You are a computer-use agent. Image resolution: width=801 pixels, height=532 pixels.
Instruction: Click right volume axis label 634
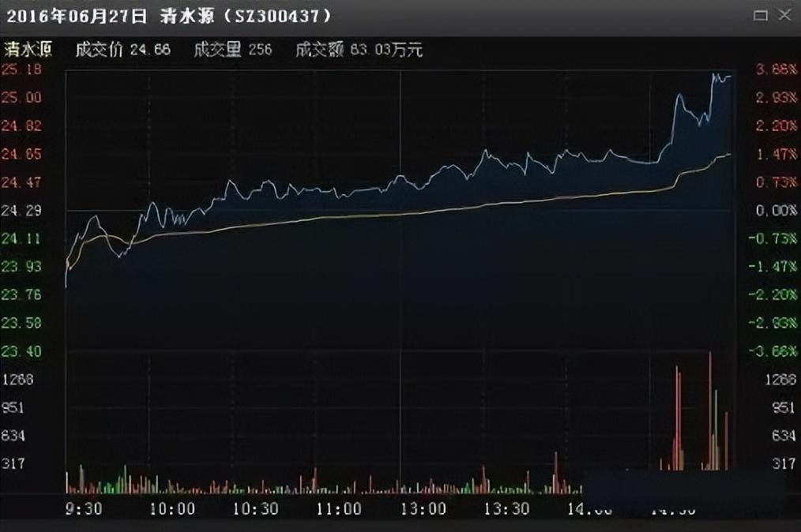(784, 436)
